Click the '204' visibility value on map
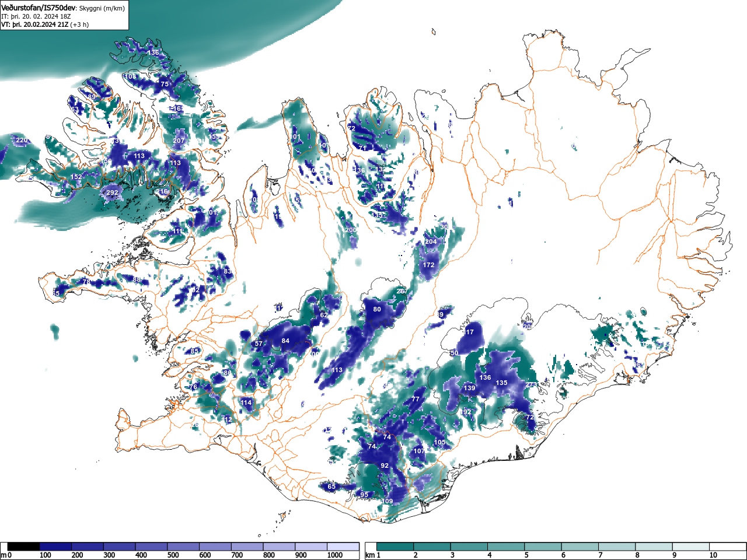This screenshot has height=560, width=747. (x=431, y=242)
